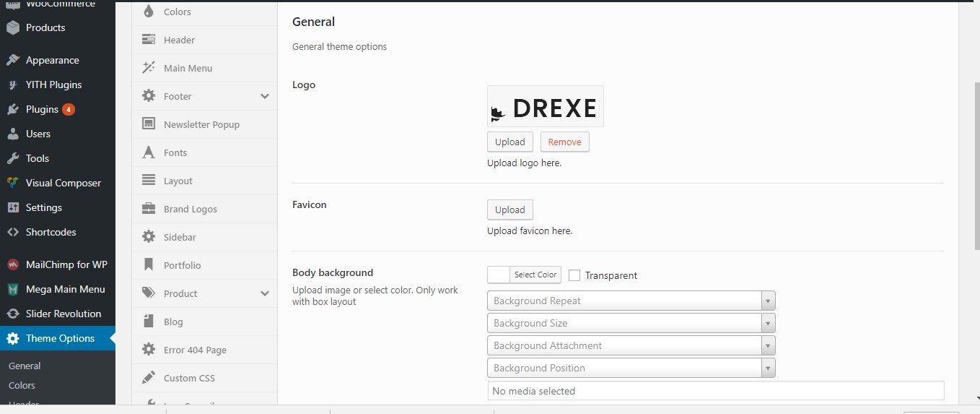This screenshot has width=980, height=414.
Task: Open the Background Position dropdown
Action: click(631, 368)
